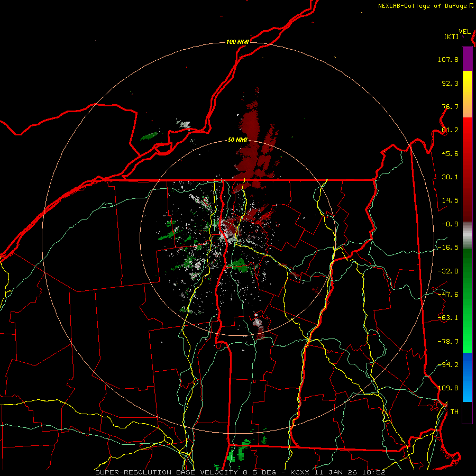This screenshot has height=476, width=476.
Task: Click the 100 NMI range ring label
Action: (x=237, y=42)
